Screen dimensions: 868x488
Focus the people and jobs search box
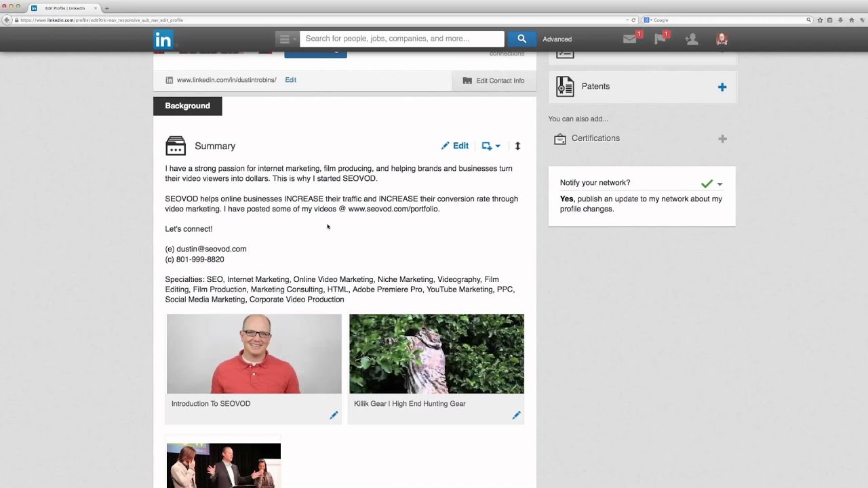click(x=402, y=39)
